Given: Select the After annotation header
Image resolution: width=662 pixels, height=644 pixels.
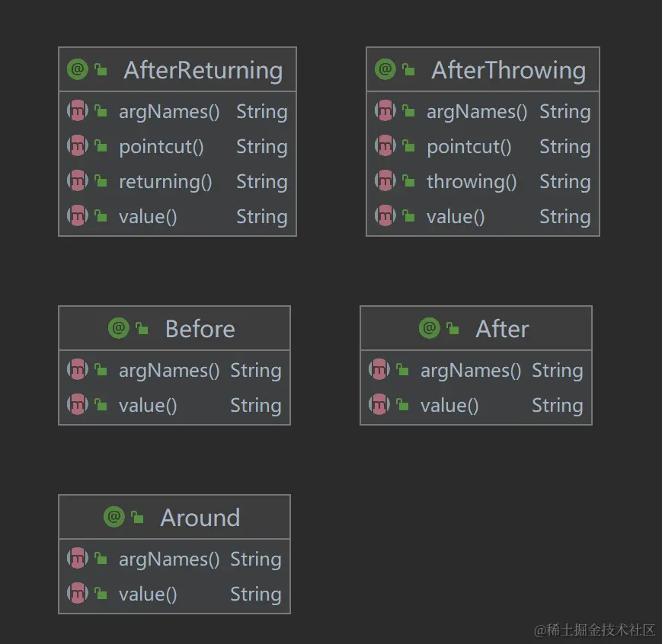Looking at the screenshot, I should tap(501, 329).
